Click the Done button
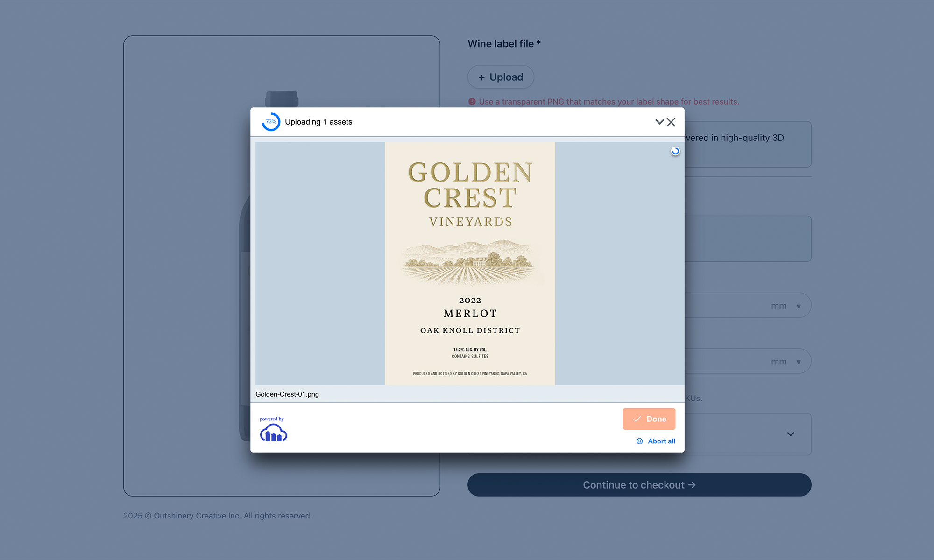The height and width of the screenshot is (560, 934). pos(649,419)
